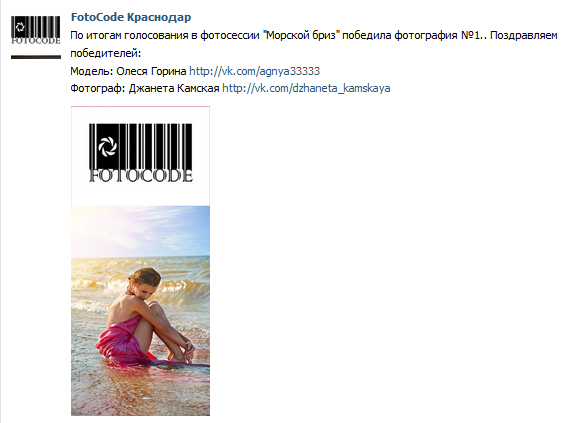Click the sky area of the photo
Image resolution: width=564 pixels, height=423 pixels.
click(140, 230)
